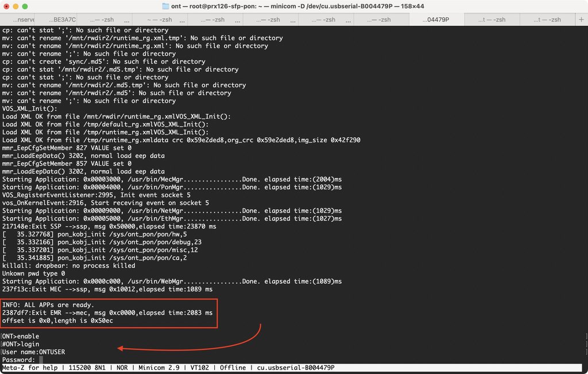Click the 'Starting Application: /usr/bin/MecMgr' line
Image resolution: width=588 pixels, height=374 pixels.
172,179
